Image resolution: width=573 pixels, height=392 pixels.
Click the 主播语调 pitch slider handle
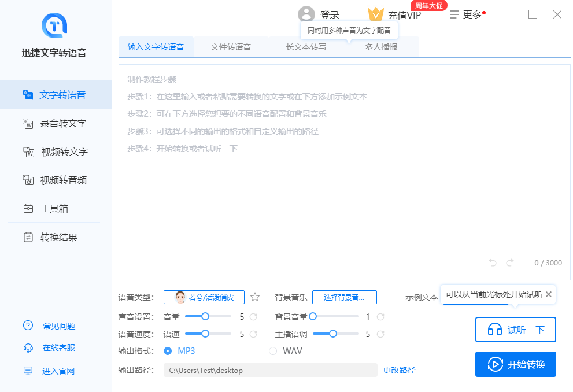pos(333,334)
